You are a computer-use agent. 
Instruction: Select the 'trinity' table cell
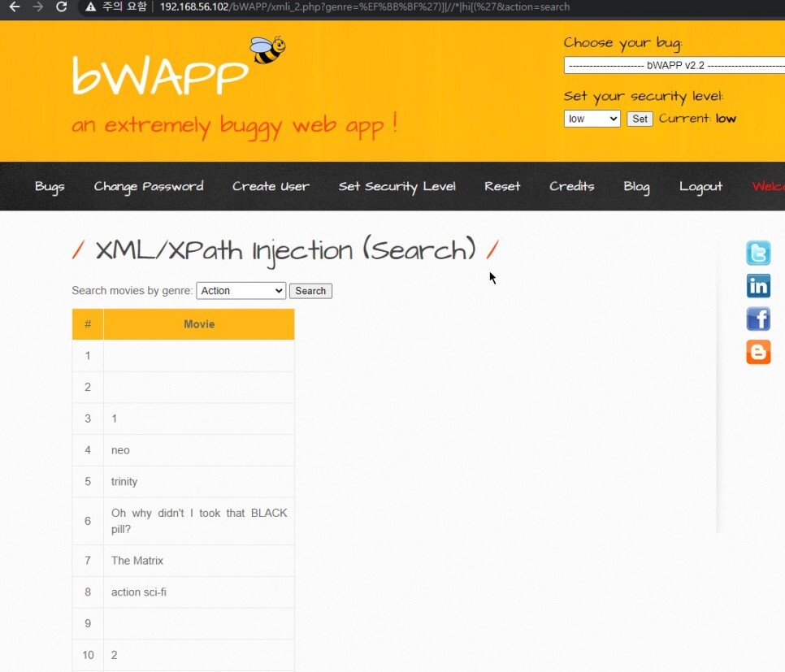point(199,482)
